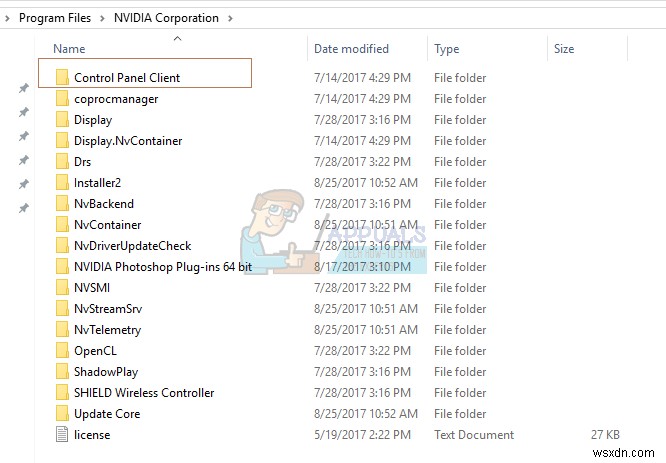Click the coprocmanager folder name

(x=116, y=99)
